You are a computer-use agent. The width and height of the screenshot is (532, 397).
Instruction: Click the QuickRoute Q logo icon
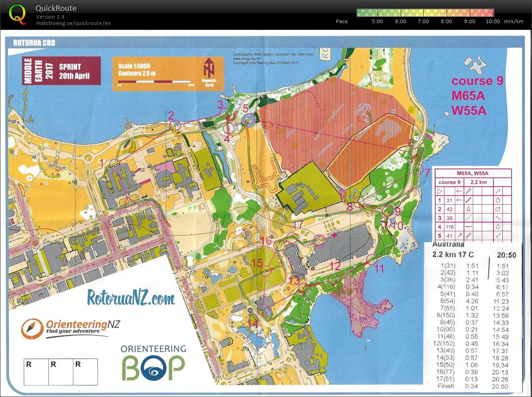coord(17,14)
